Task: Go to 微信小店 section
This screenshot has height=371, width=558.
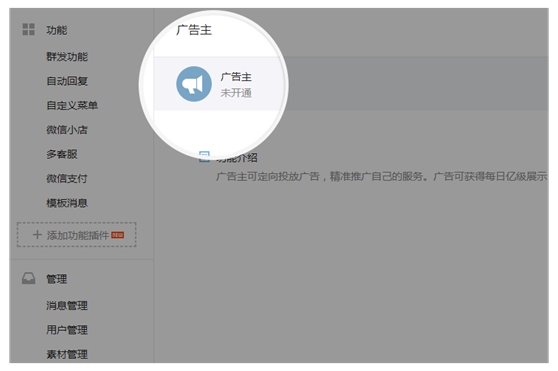Action: point(67,130)
